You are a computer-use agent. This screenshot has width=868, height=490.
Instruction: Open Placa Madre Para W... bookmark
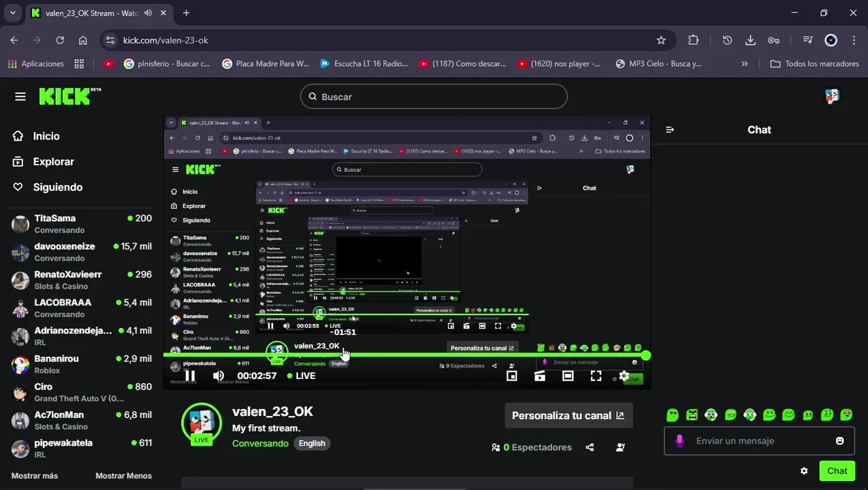point(266,63)
